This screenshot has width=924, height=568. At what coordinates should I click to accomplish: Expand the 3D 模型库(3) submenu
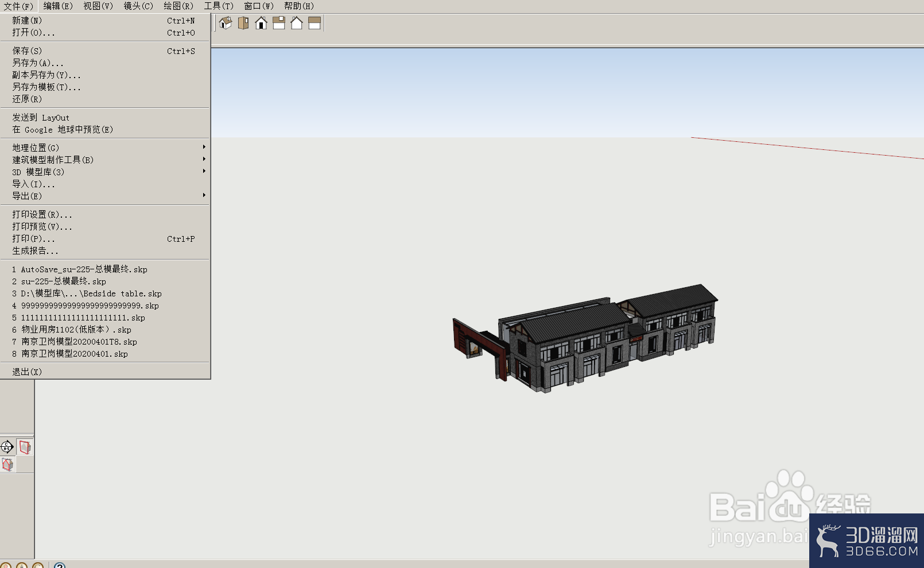[105, 172]
